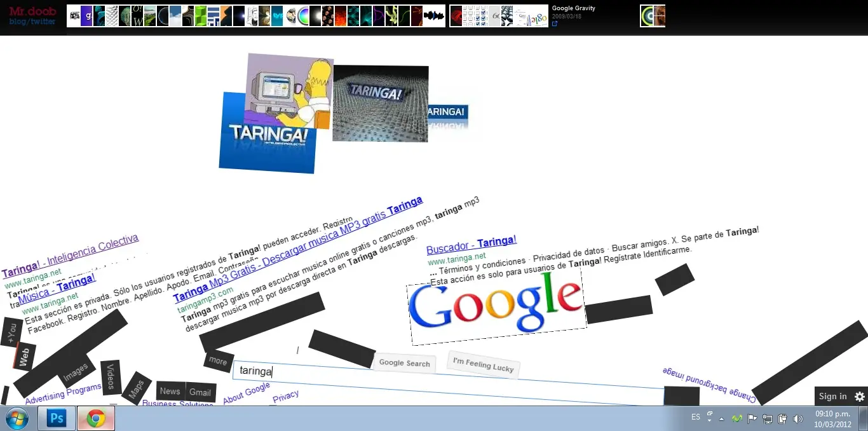Open the green concentric circles project thumbnail

click(x=646, y=16)
